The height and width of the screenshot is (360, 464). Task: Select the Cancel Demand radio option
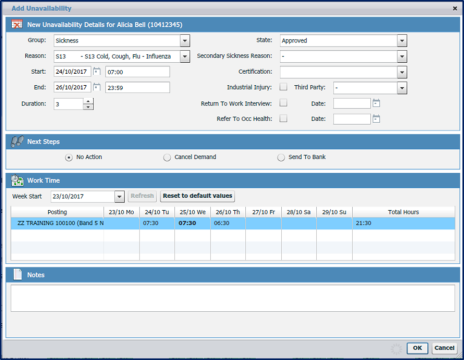pos(167,157)
